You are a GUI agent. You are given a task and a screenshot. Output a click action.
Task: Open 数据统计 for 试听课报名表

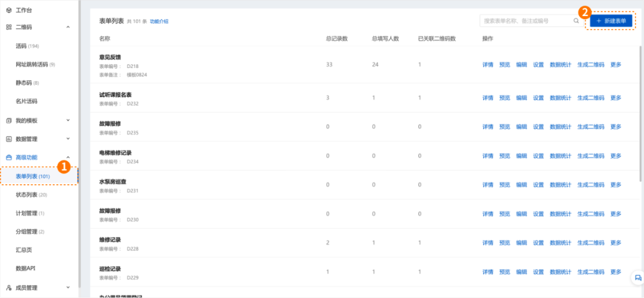coord(560,98)
